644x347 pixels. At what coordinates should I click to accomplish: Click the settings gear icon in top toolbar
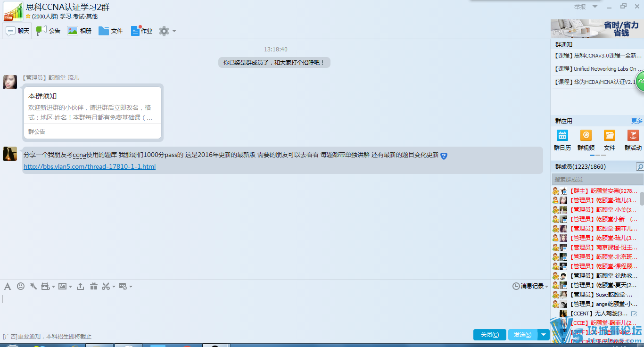pos(164,31)
